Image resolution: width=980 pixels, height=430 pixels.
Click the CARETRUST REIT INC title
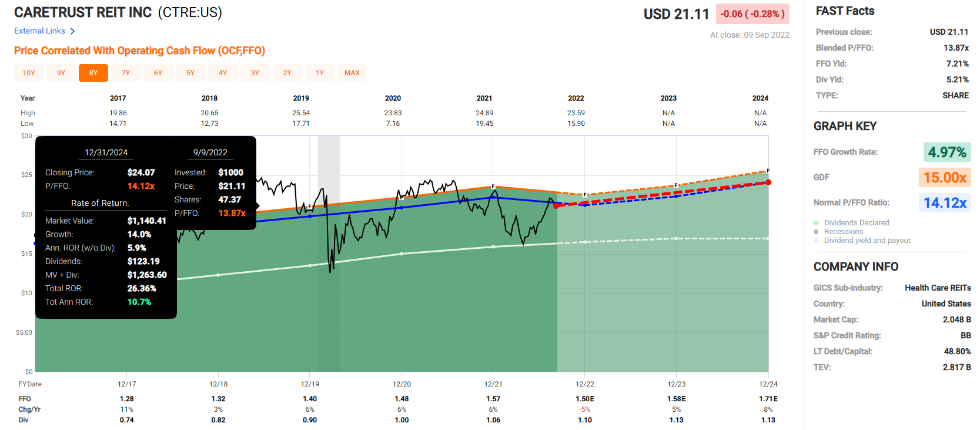coord(83,12)
